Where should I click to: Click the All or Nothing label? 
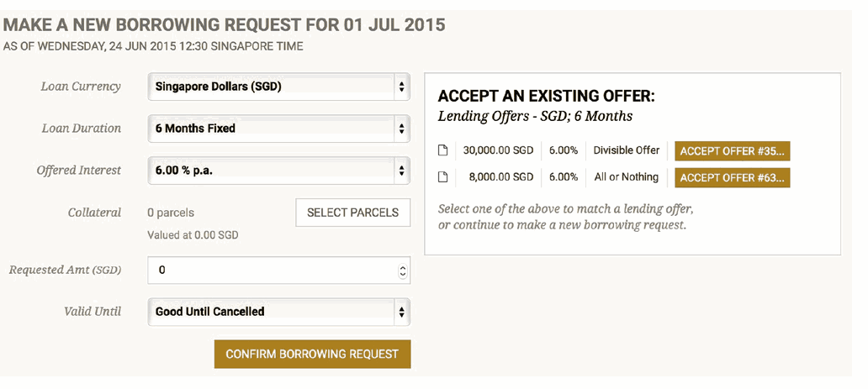coord(626,177)
